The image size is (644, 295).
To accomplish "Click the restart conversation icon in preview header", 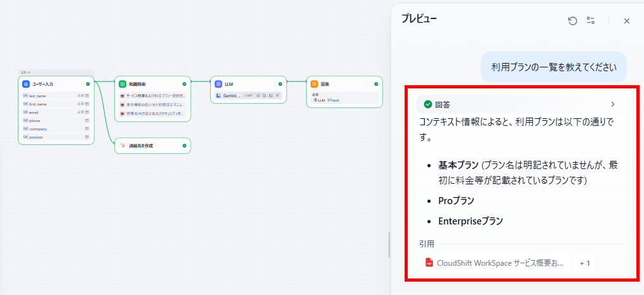I will [572, 21].
